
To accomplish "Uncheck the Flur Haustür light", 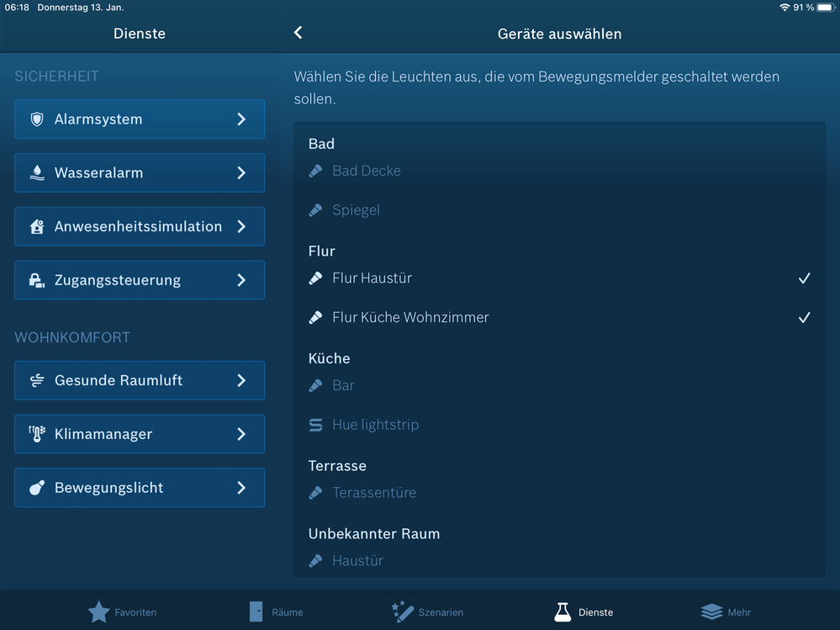I will point(804,278).
